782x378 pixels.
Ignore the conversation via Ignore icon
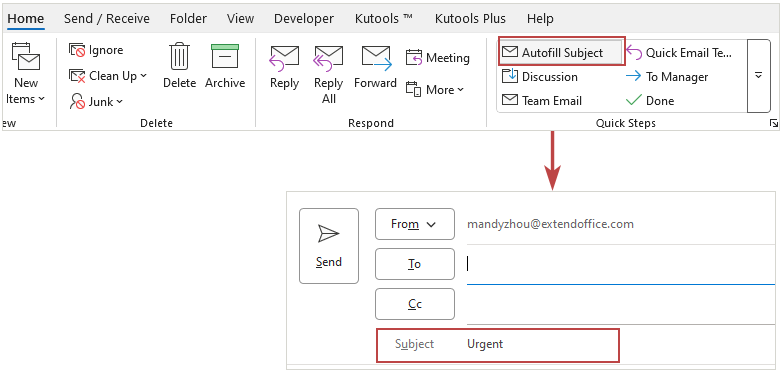[77, 50]
